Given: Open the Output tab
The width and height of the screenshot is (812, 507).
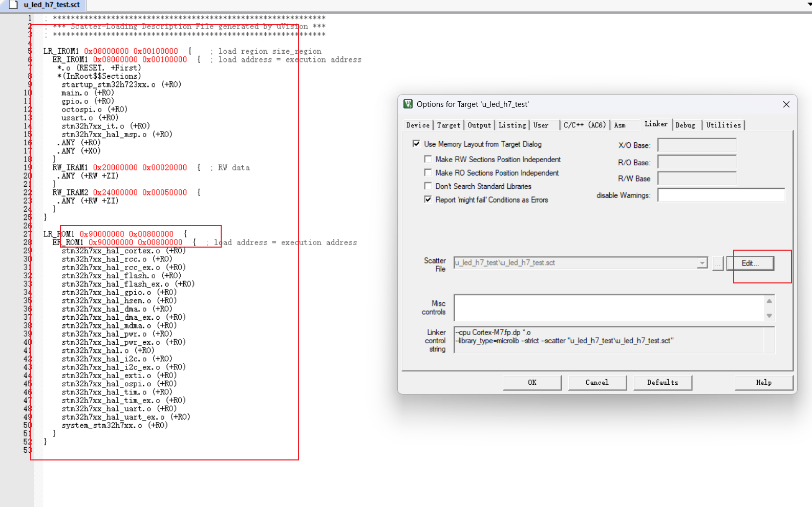Looking at the screenshot, I should [x=479, y=125].
